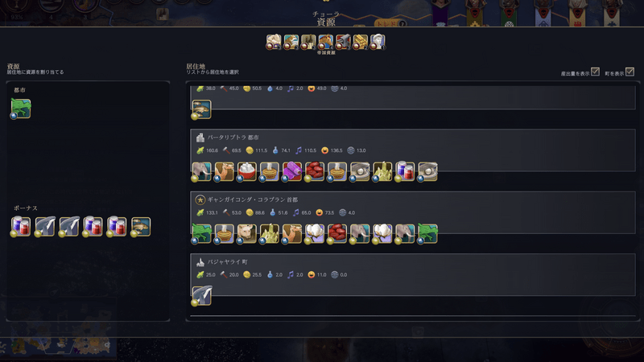Image resolution: width=644 pixels, height=362 pixels.
Task: Click the camel resource in パータリプトラ city
Action: point(224,171)
